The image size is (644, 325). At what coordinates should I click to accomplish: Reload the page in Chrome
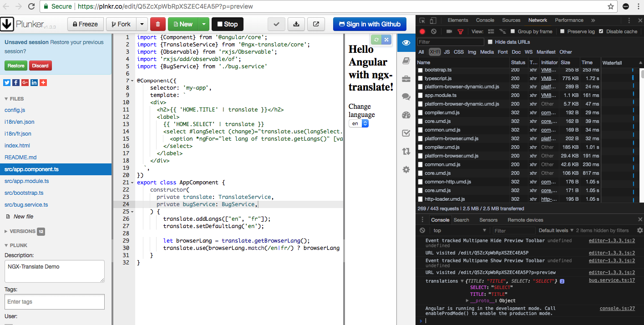pyautogui.click(x=31, y=6)
